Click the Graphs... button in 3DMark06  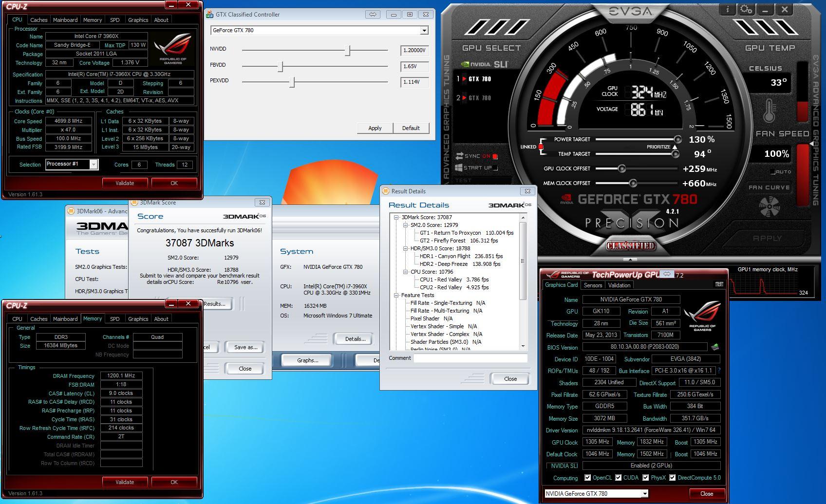(308, 360)
